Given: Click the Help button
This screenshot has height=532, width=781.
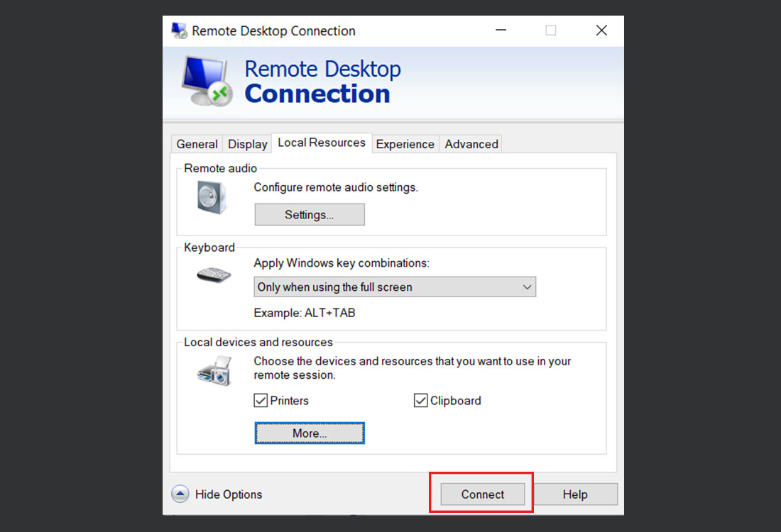Looking at the screenshot, I should (x=575, y=494).
